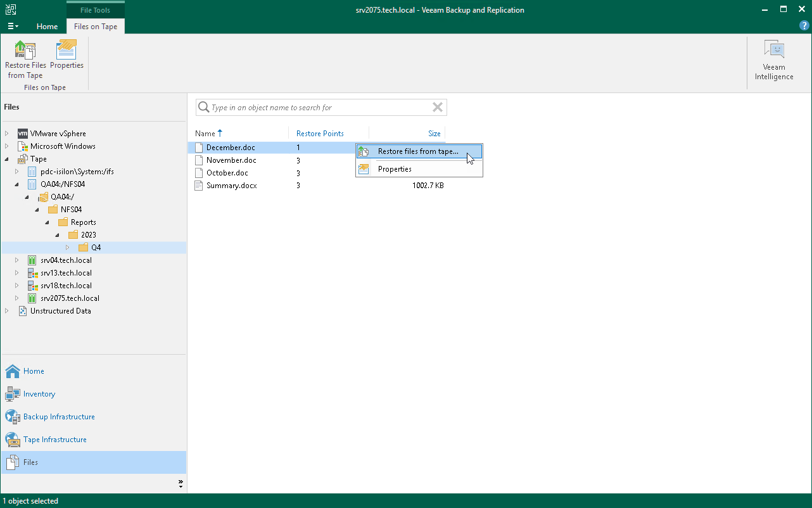Image resolution: width=812 pixels, height=508 pixels.
Task: Select the Inventory navigation icon
Action: click(13, 394)
